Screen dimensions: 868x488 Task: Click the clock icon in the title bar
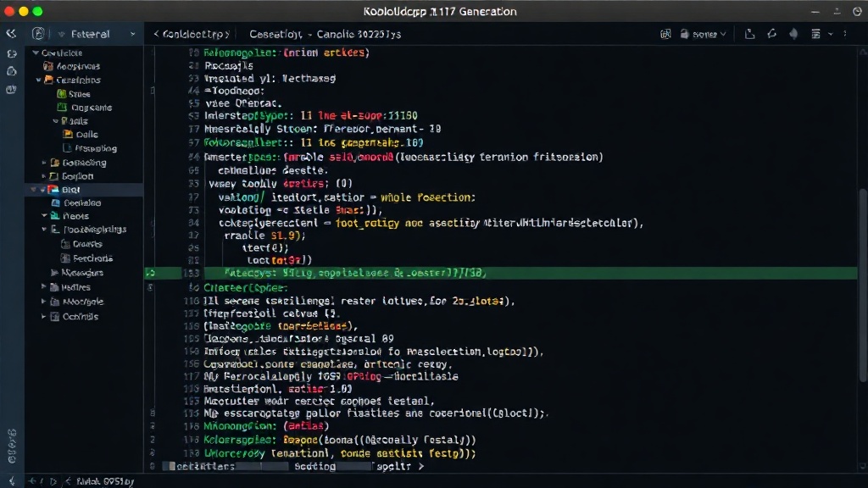tap(857, 11)
